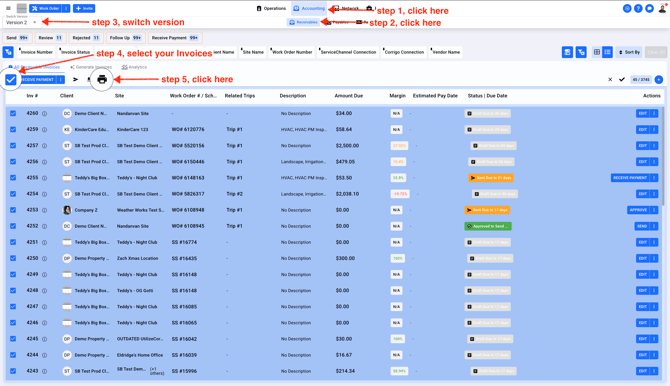Click Edit for invoice 4259
Image resolution: width=670 pixels, height=386 pixels.
643,130
